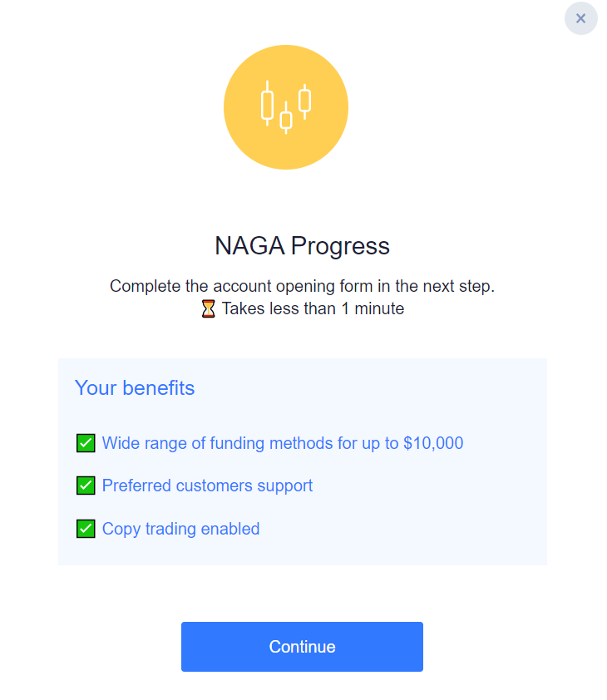Click the hourglass emoji icon

click(208, 309)
